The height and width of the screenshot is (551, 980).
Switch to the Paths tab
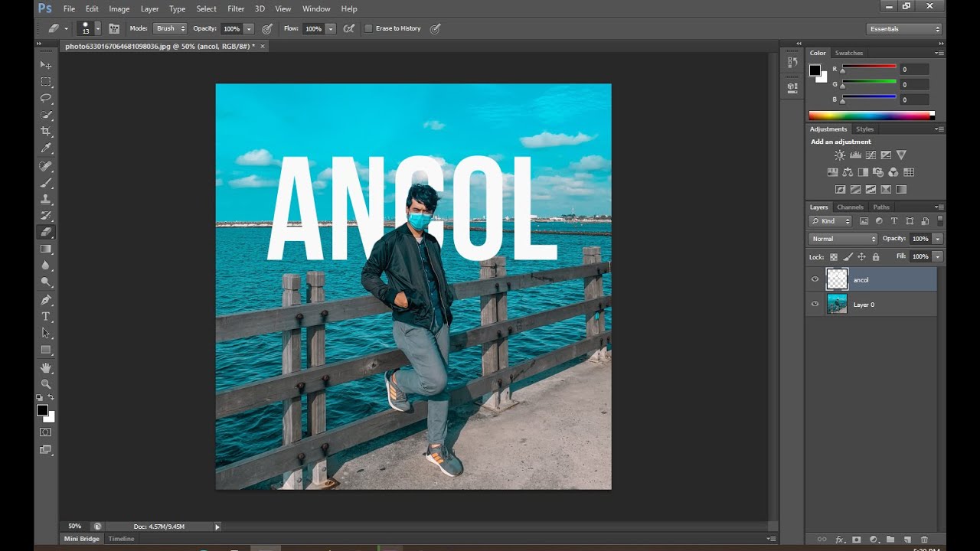click(881, 207)
